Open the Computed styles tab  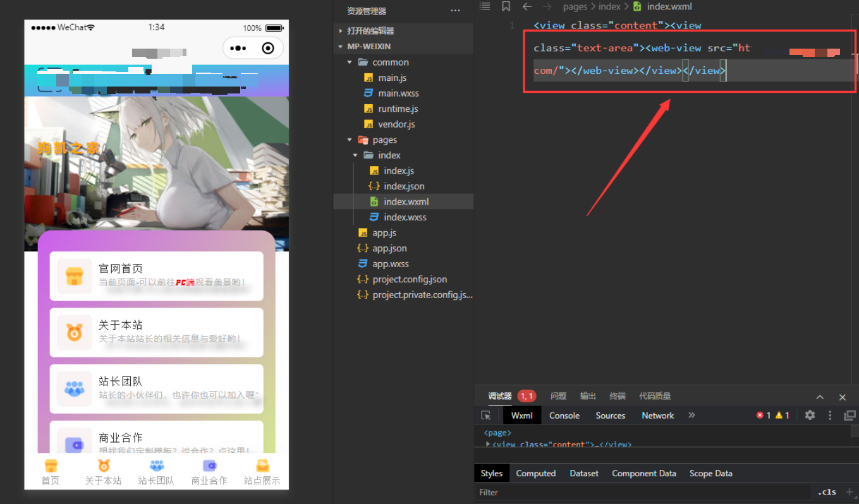point(535,473)
